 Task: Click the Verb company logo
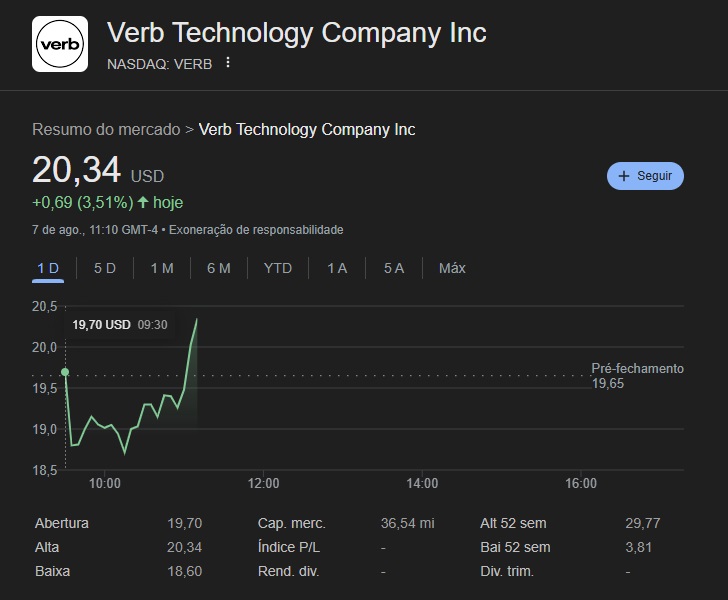(x=60, y=44)
